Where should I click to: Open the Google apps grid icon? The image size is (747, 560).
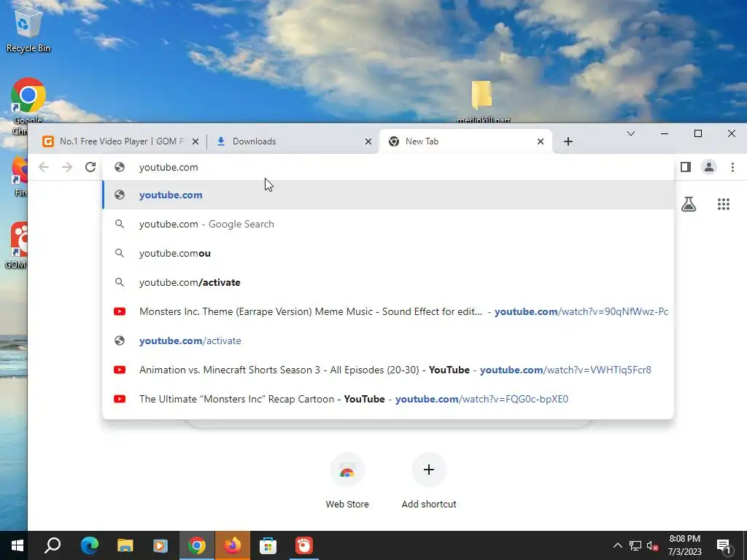click(x=724, y=204)
